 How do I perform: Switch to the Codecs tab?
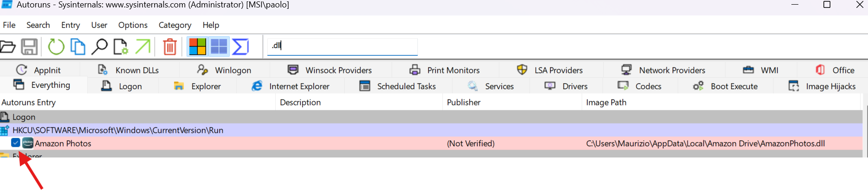point(640,86)
